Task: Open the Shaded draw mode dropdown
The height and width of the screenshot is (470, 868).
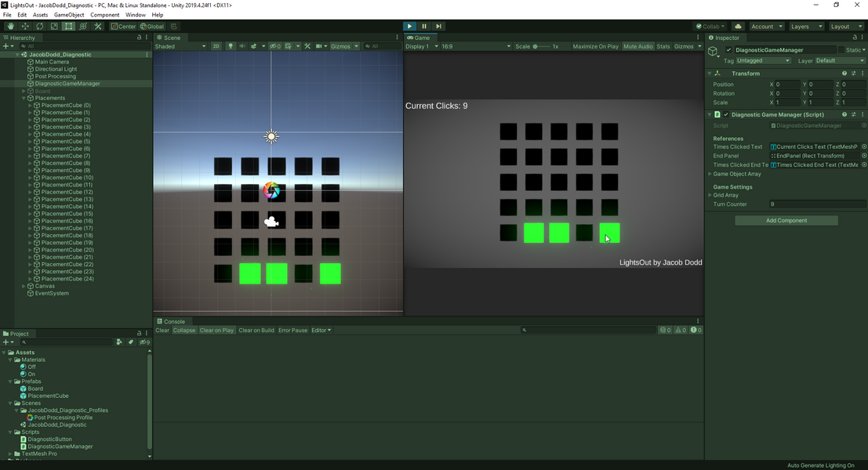Action: [180, 46]
